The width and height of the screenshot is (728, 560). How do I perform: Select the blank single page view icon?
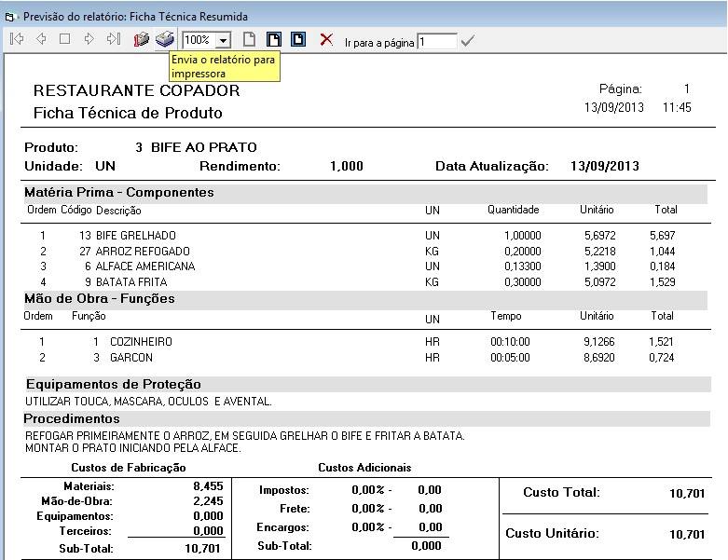[249, 39]
